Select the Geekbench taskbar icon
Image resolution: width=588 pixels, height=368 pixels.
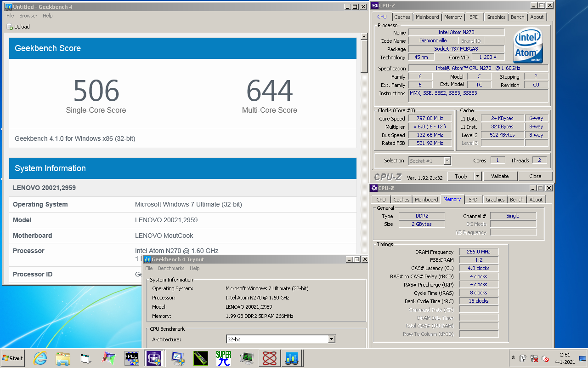click(292, 358)
